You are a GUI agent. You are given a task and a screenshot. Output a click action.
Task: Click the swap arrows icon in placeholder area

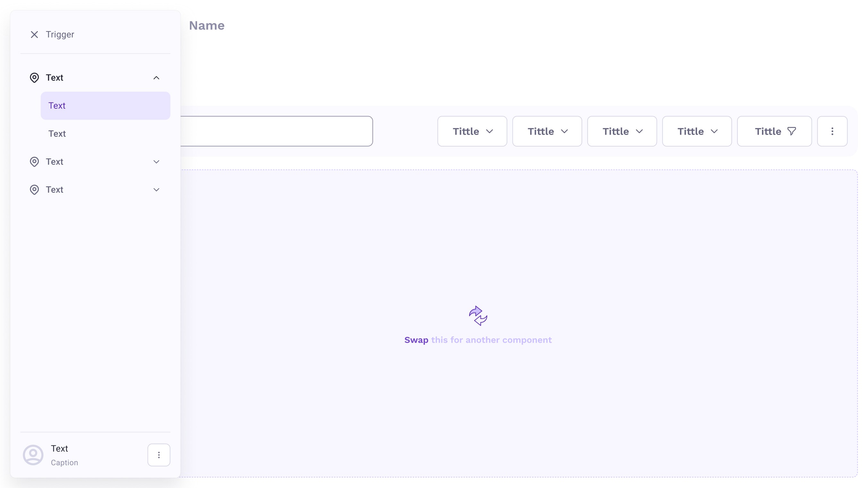pos(478,316)
